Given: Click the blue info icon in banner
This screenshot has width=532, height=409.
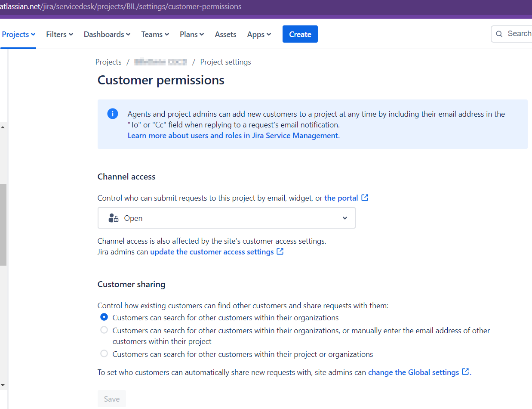Looking at the screenshot, I should click(113, 114).
